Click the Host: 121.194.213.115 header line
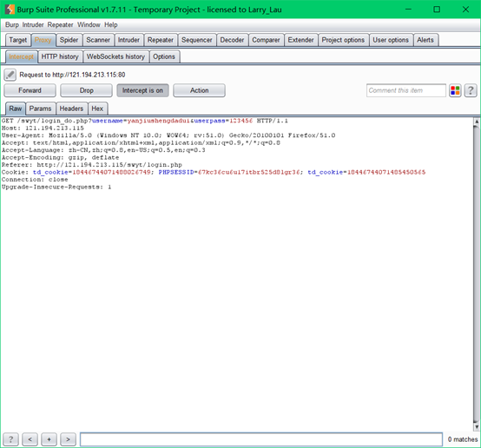Viewport: 481px width, 448px height. 43,128
